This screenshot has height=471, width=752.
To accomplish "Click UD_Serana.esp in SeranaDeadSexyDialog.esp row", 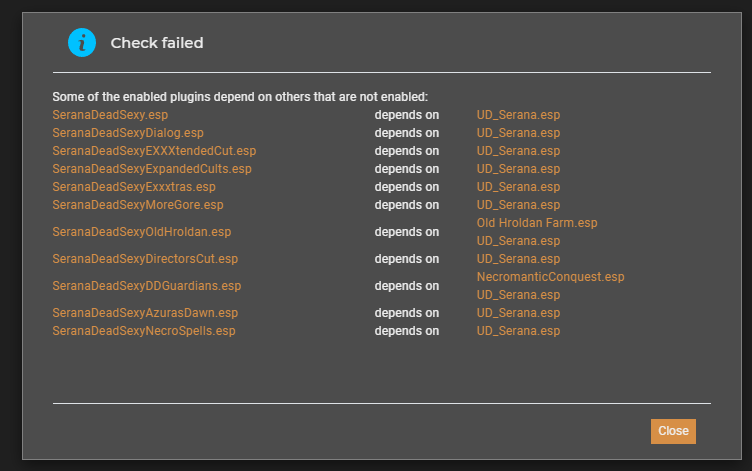I will (518, 133).
